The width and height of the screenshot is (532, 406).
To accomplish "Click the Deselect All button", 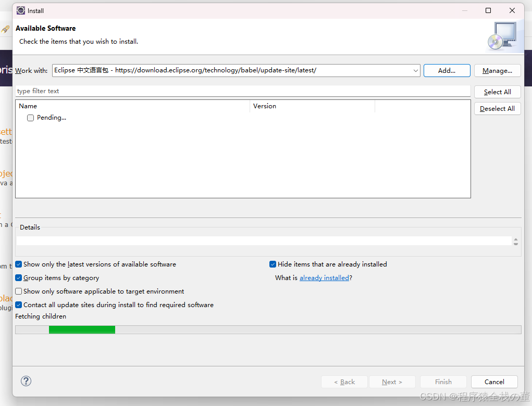I will [x=498, y=108].
